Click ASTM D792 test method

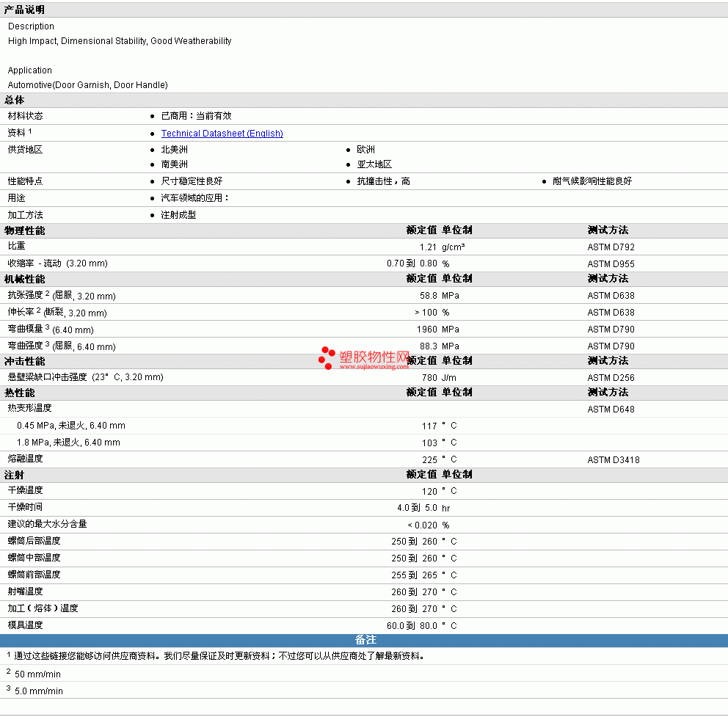click(x=611, y=247)
